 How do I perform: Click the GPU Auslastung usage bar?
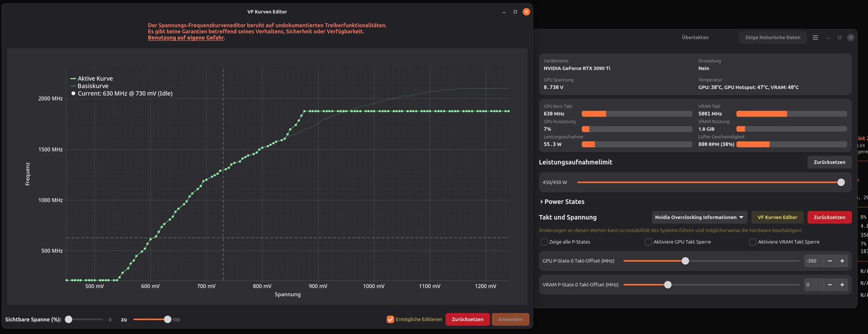[x=637, y=129]
